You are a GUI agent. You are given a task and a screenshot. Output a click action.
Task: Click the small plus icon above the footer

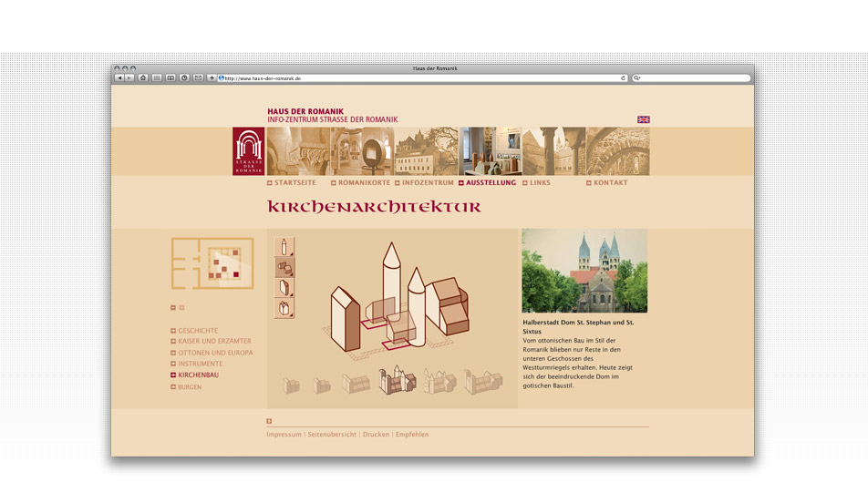tap(269, 421)
